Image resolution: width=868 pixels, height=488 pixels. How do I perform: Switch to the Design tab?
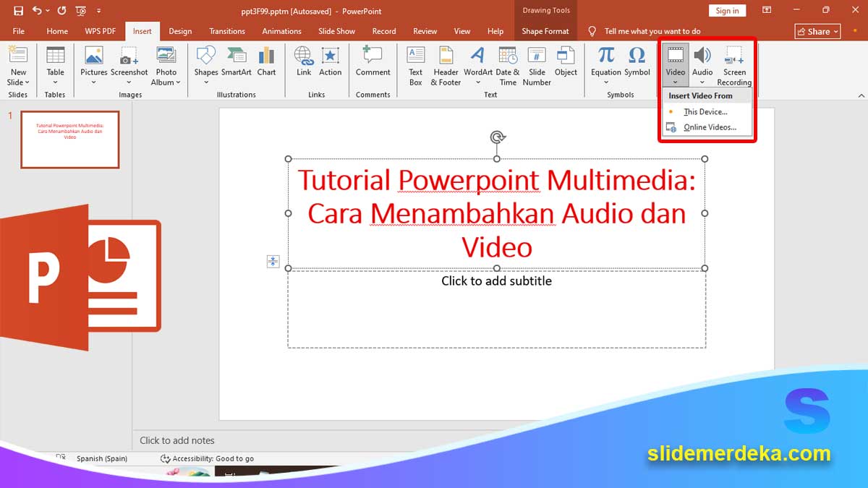click(x=180, y=31)
